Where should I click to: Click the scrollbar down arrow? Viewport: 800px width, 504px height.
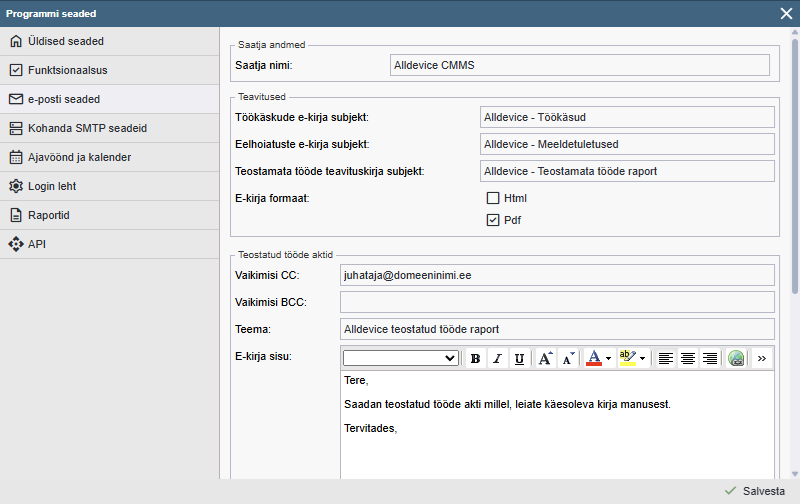795,474
